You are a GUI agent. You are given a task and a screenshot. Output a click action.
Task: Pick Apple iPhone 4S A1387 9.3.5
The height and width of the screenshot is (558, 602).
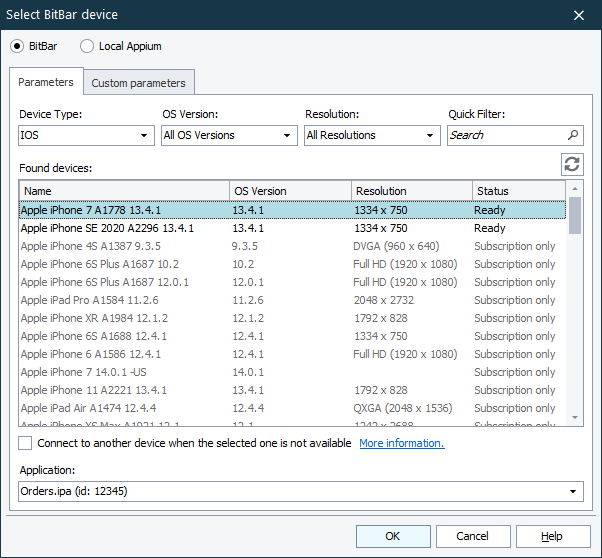[x=293, y=246]
